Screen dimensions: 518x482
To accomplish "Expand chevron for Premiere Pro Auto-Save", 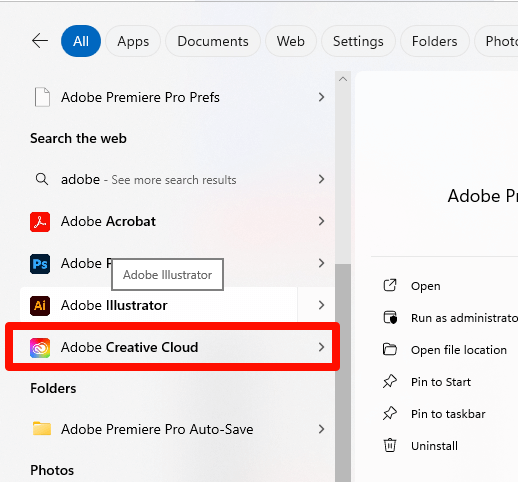I will (x=321, y=429).
